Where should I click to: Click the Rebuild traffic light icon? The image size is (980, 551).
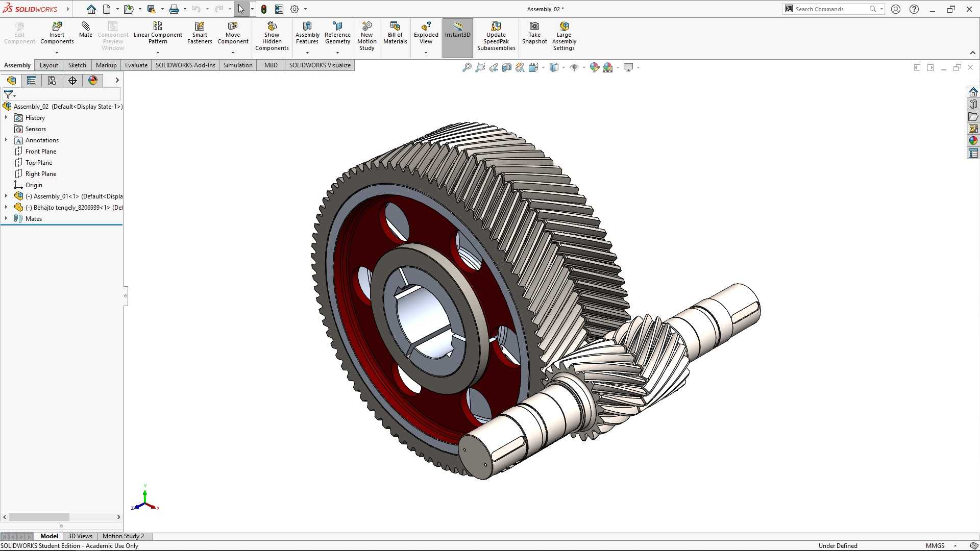pos(264,9)
